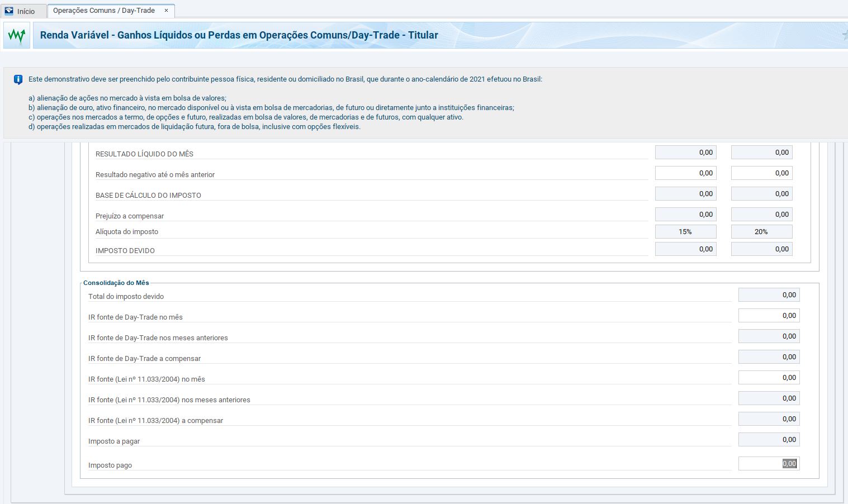Click IR fonte (Lei nº 11.033/2004) no mês field
This screenshot has height=504, width=848.
pyautogui.click(x=769, y=378)
